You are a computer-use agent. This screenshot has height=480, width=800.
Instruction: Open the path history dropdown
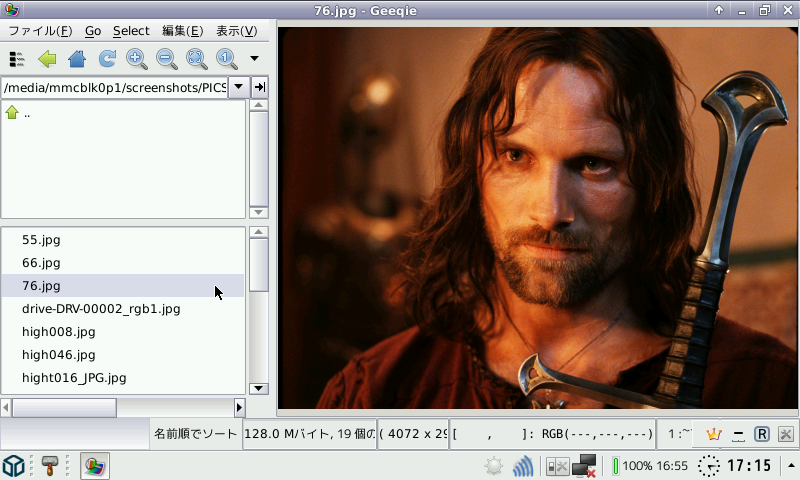coord(238,87)
